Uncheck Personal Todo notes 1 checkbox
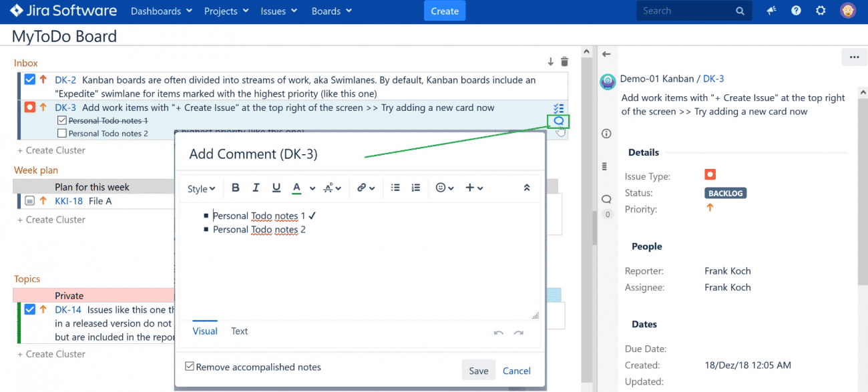This screenshot has width=868, height=392. 63,120
